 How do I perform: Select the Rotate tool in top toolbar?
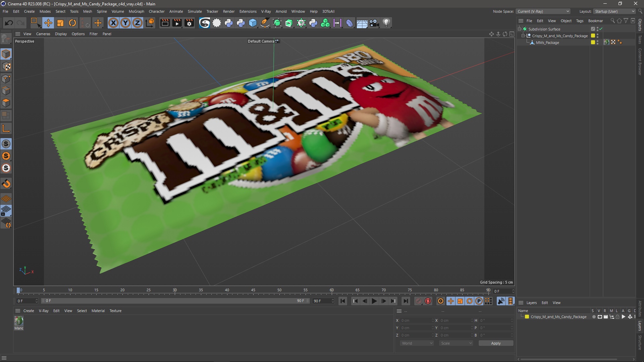pyautogui.click(x=72, y=23)
